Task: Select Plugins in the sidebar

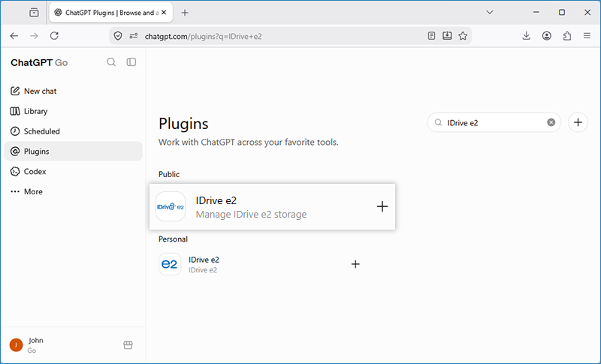Action: pos(73,151)
